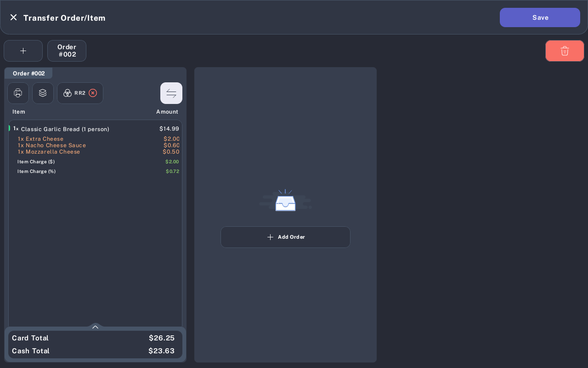Click the $14.99 item price

click(x=169, y=129)
